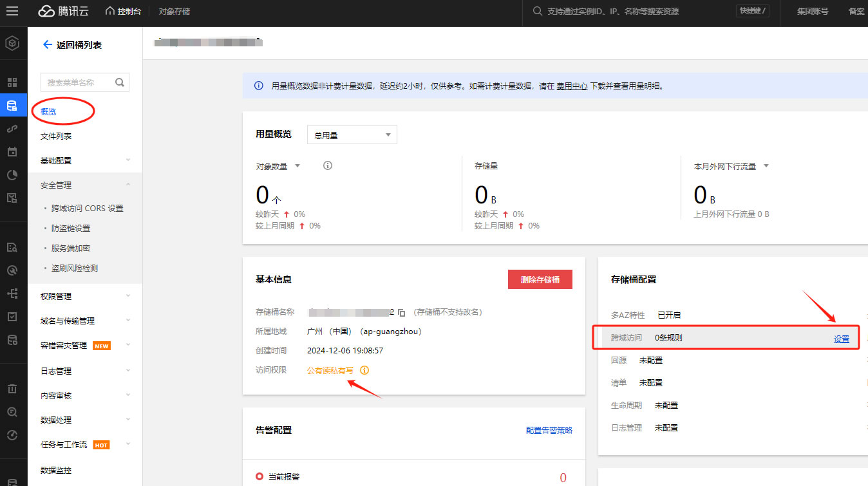This screenshot has width=868, height=486.
Task: Open the 费用中心 link in the notice
Action: 572,86
